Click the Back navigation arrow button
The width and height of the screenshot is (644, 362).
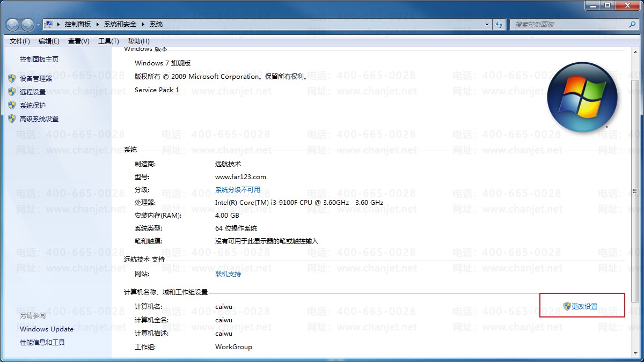[12, 24]
